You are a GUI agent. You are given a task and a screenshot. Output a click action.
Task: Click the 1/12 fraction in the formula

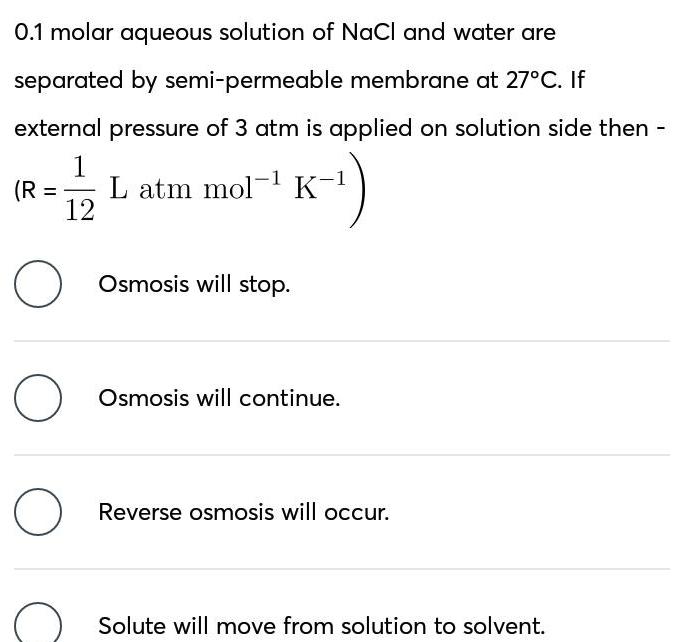coord(80,189)
